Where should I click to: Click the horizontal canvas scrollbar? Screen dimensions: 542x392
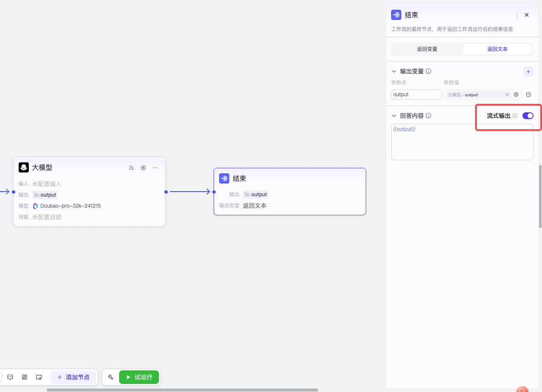182,390
